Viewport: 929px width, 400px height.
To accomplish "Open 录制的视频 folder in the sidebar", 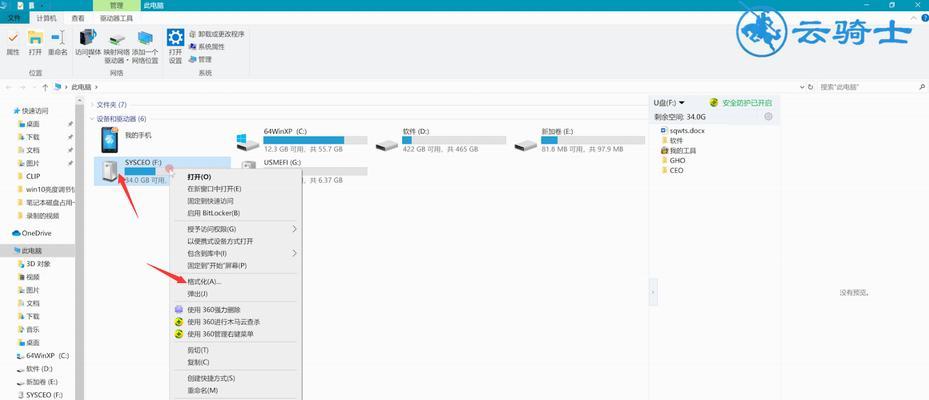I will [37, 215].
